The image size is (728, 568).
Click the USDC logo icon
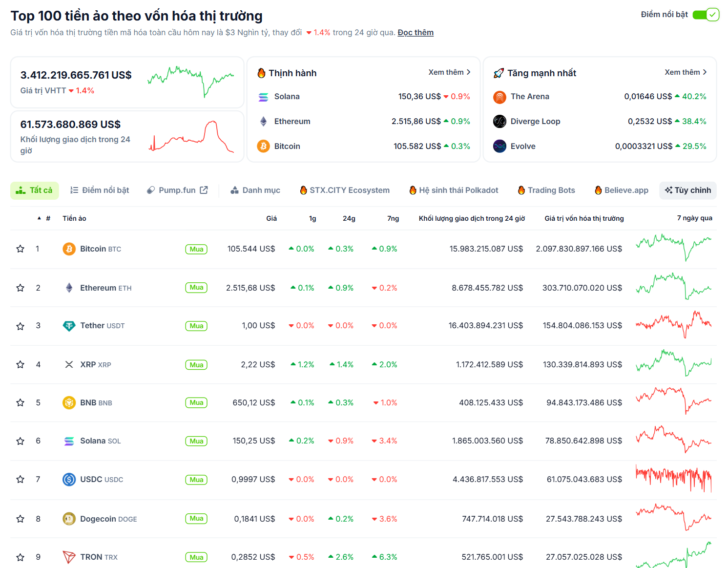69,480
